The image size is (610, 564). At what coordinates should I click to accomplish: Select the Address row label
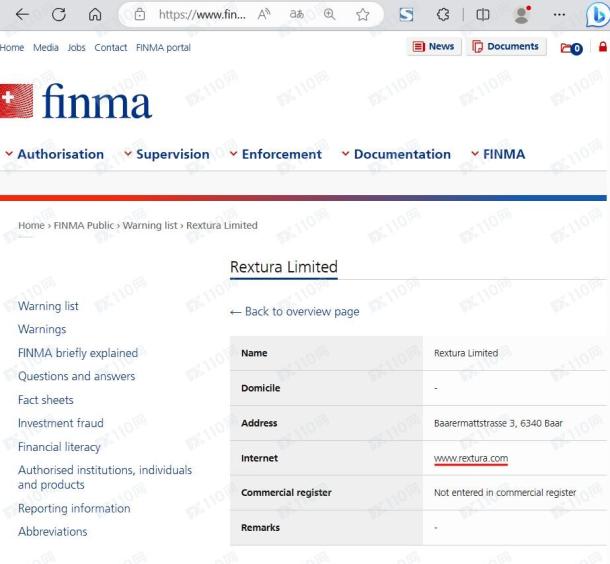tap(259, 423)
